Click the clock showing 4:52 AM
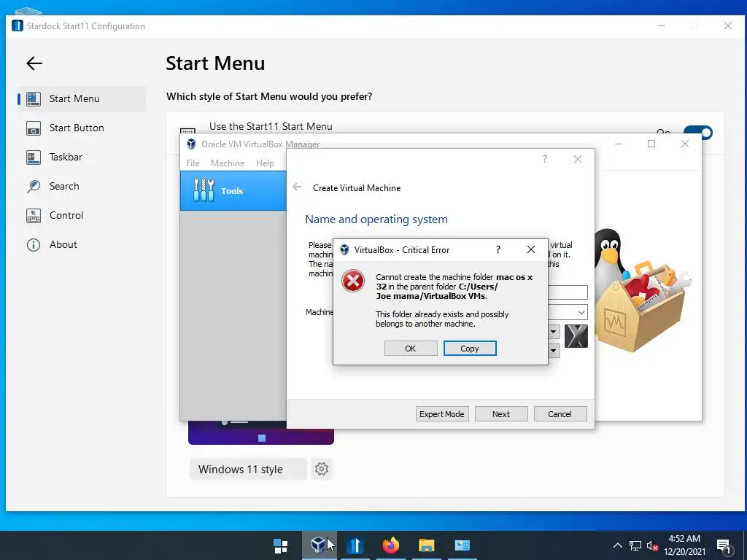The height and width of the screenshot is (560, 747). tap(684, 539)
